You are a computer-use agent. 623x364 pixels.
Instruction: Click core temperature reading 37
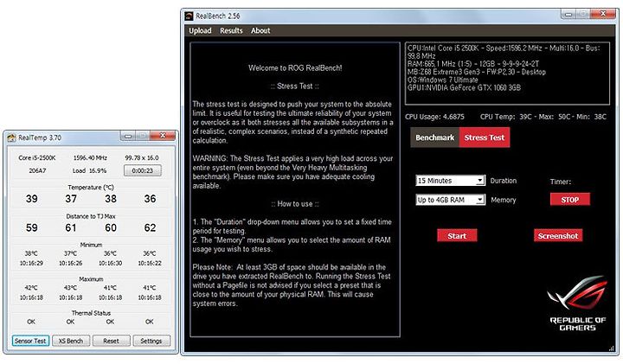[x=71, y=199]
